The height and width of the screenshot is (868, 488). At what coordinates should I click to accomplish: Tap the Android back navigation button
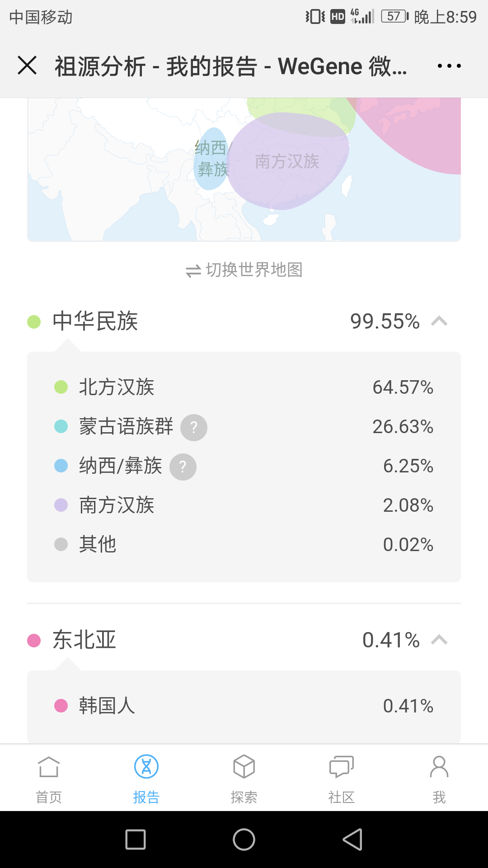coord(352,840)
